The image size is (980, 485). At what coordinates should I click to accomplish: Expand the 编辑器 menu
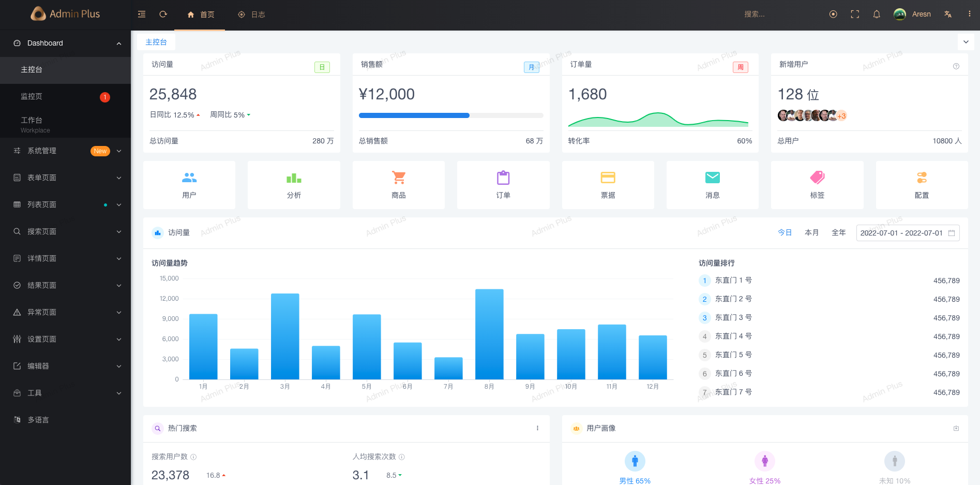tap(65, 366)
